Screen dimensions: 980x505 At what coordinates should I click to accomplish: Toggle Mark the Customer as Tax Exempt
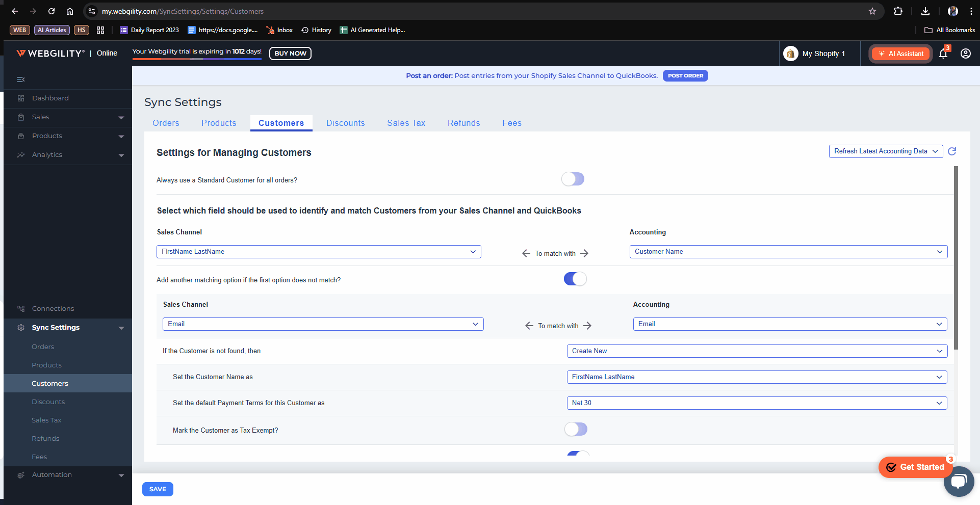click(576, 430)
